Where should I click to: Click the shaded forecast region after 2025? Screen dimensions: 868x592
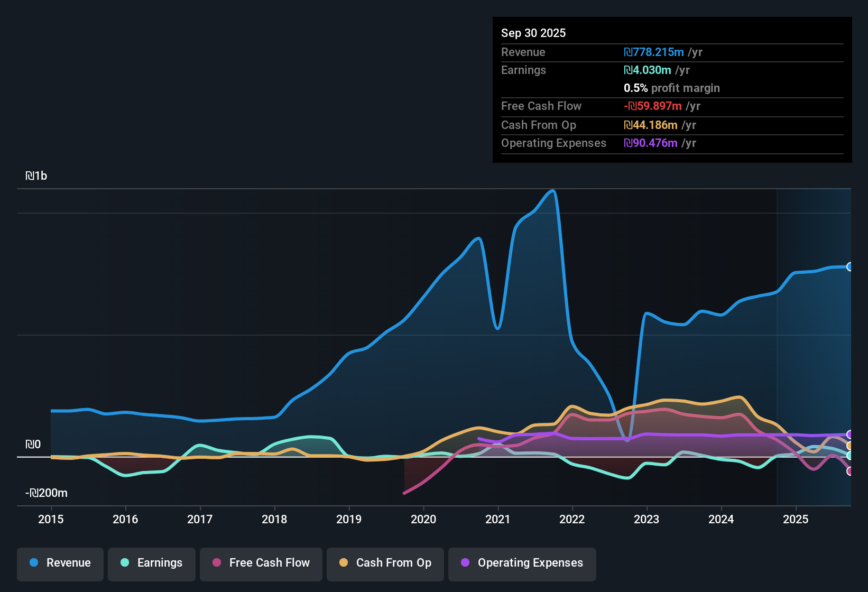[814, 344]
